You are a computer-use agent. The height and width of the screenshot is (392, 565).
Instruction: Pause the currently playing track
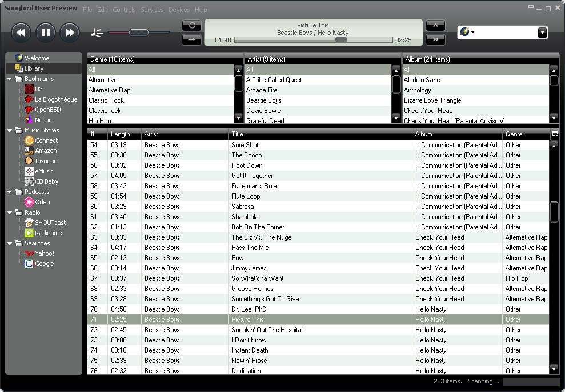[x=45, y=33]
